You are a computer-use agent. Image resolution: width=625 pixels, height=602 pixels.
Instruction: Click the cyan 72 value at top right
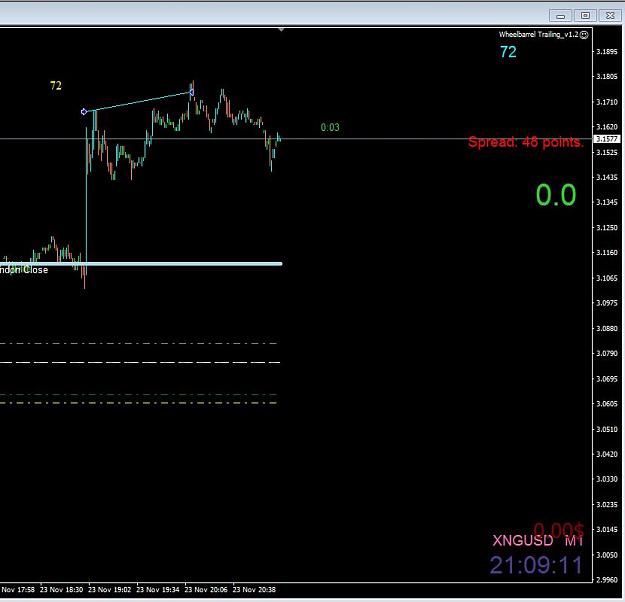click(x=508, y=52)
